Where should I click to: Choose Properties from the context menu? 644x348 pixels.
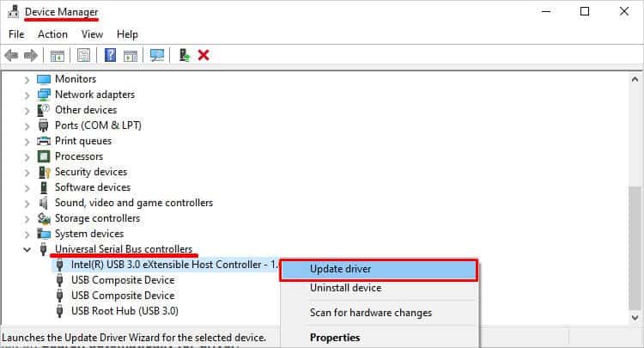379,338
